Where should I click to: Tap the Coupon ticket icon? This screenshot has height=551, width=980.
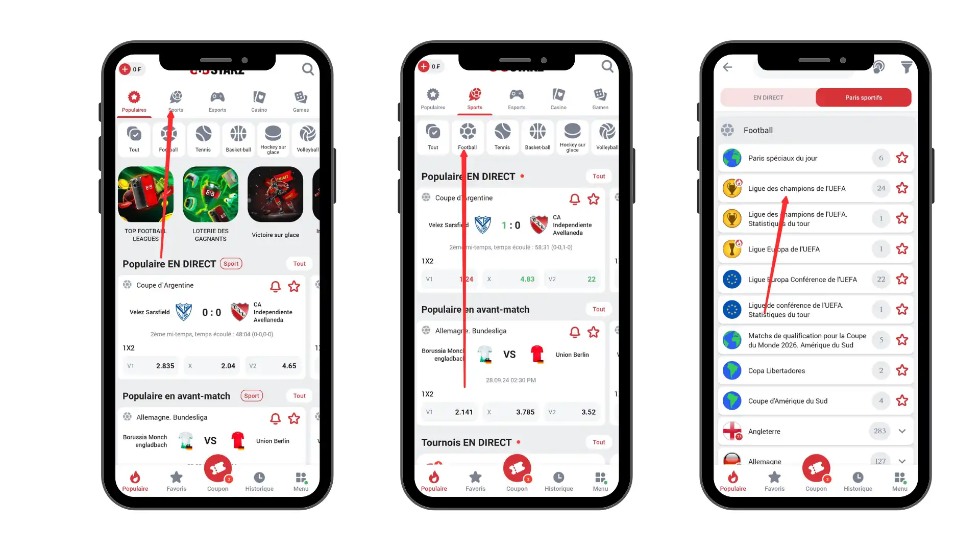(x=218, y=469)
